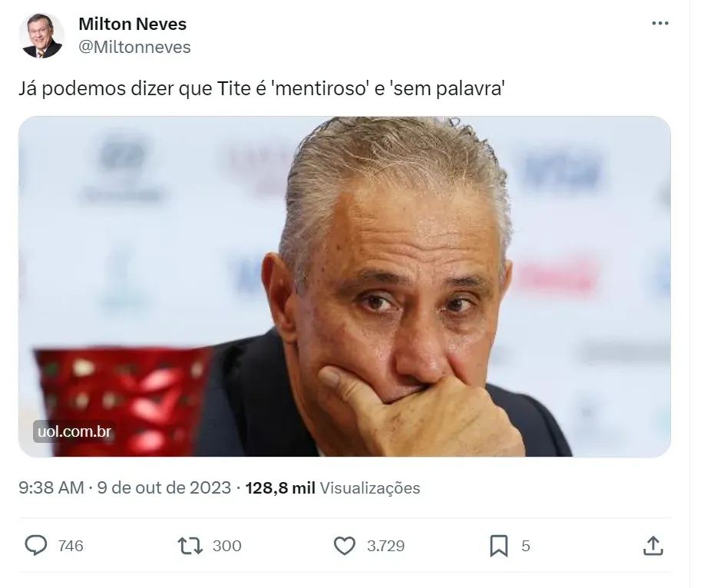Viewport: 701px width, 588px height.
Task: Click the Milton Neves display name
Action: pyautogui.click(x=132, y=24)
